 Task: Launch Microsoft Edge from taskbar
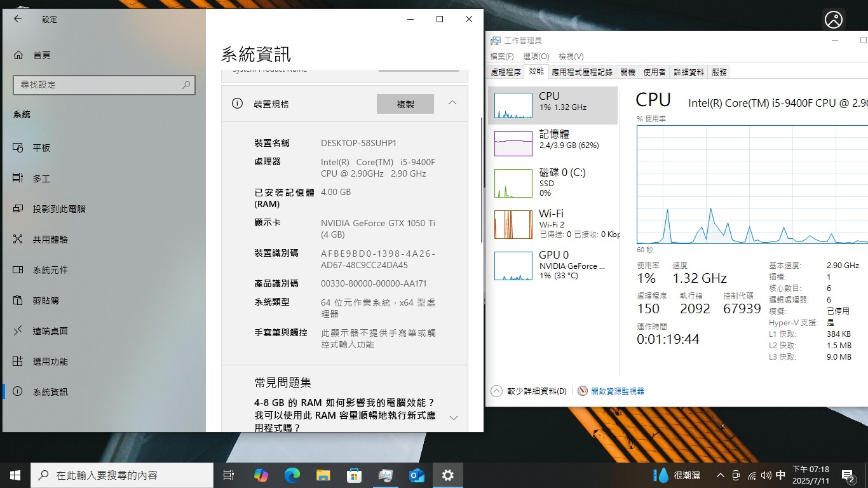coord(292,475)
